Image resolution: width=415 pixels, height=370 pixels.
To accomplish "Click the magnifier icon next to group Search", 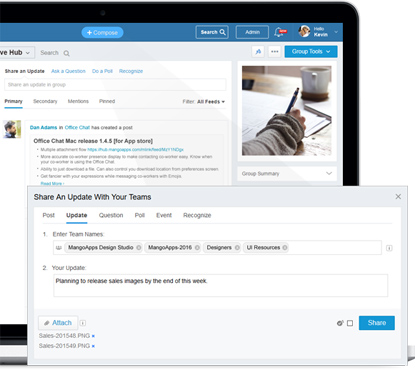I will click(x=66, y=53).
